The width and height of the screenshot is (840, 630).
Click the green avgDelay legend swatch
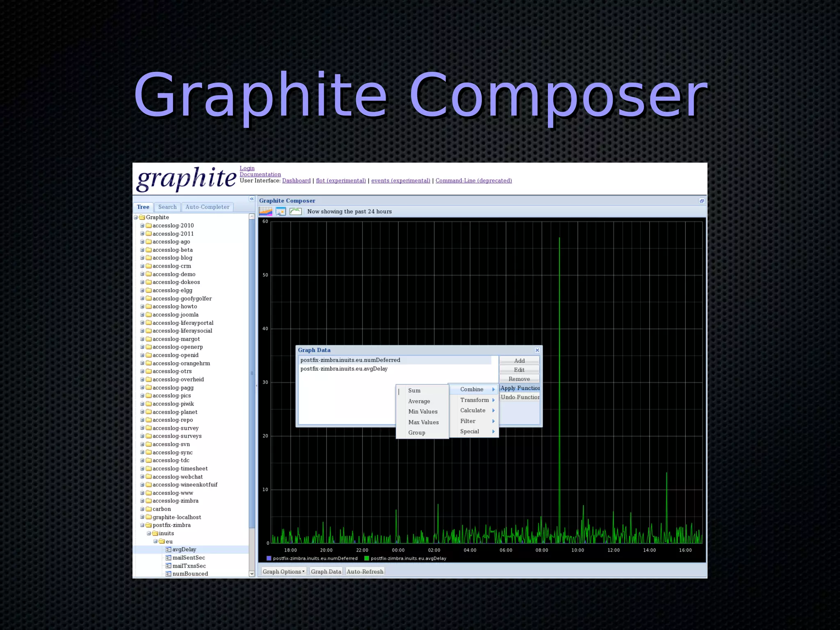coord(367,558)
